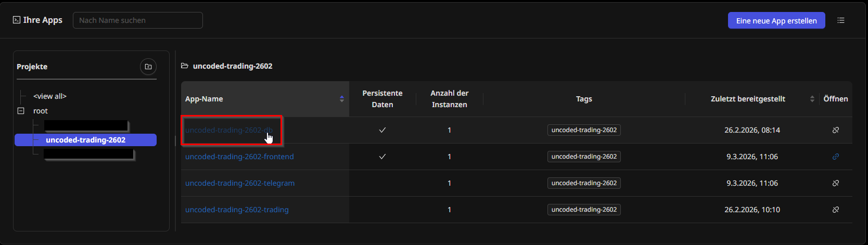This screenshot has height=245, width=868.
Task: Click the terminal icon beside Ihre Apps
Action: (x=17, y=20)
